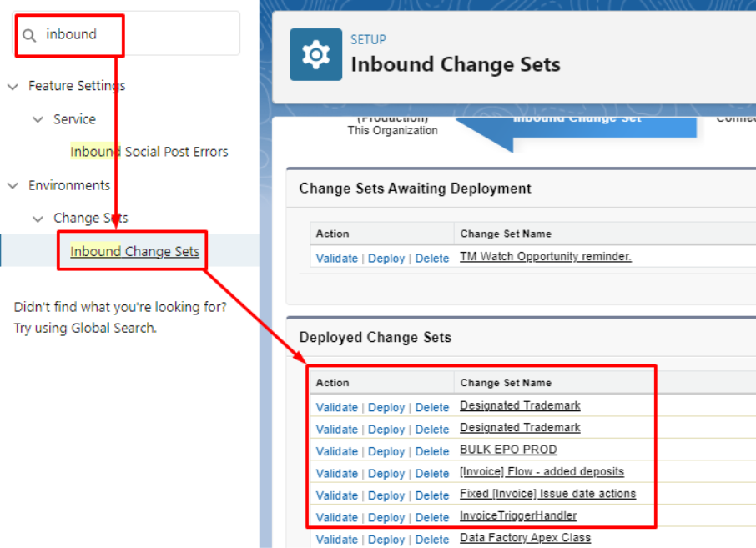The width and height of the screenshot is (756, 548).
Task: Validate the BULK EPO PROD change set
Action: 336,451
